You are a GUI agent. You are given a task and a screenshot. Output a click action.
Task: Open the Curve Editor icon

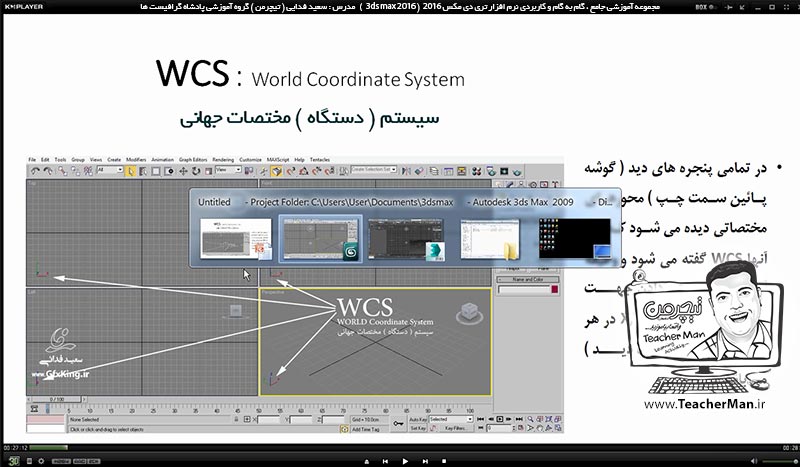coord(448,171)
